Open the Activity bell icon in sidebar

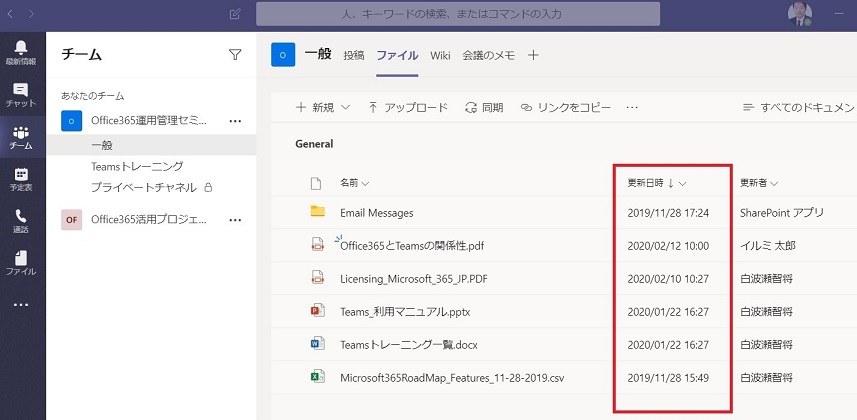pyautogui.click(x=21, y=53)
